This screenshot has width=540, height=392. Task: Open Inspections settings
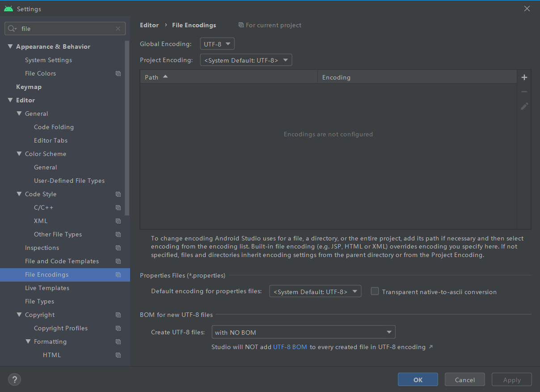click(x=42, y=248)
